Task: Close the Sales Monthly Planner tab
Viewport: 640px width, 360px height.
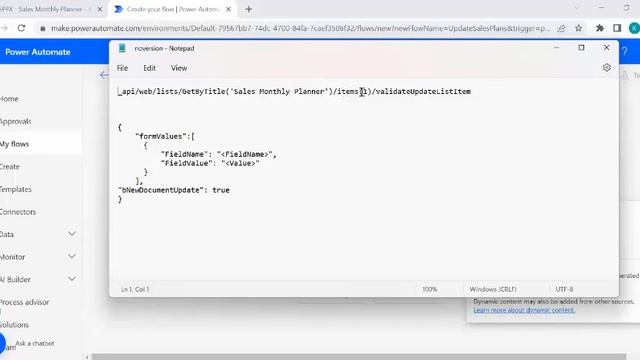Action: click(x=100, y=9)
